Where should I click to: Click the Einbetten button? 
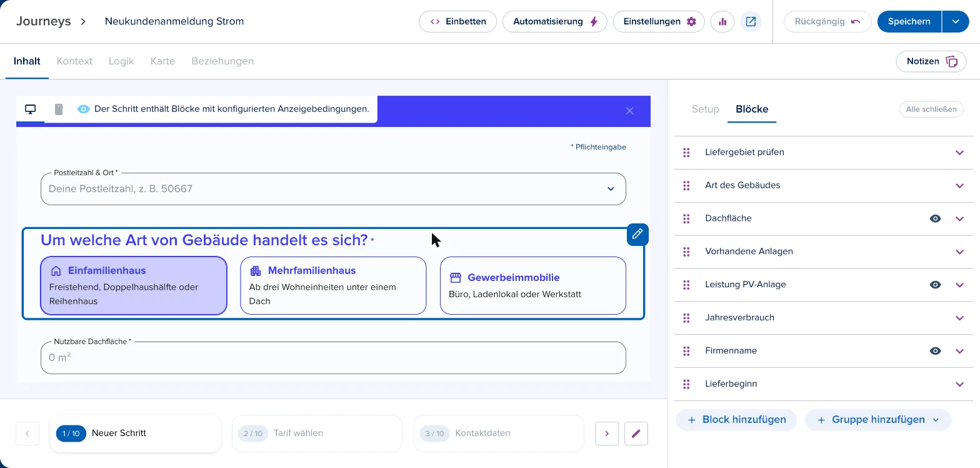click(457, 21)
